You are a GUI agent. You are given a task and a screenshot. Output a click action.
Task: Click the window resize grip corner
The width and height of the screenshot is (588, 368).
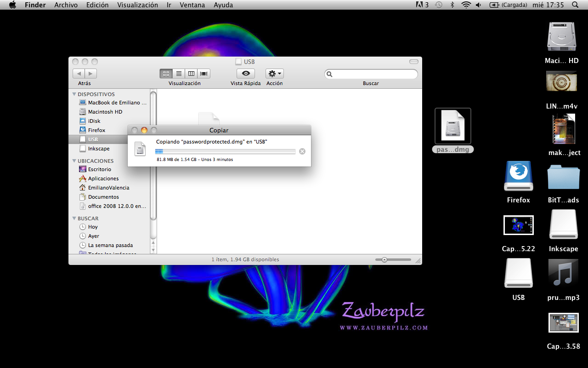click(x=418, y=261)
